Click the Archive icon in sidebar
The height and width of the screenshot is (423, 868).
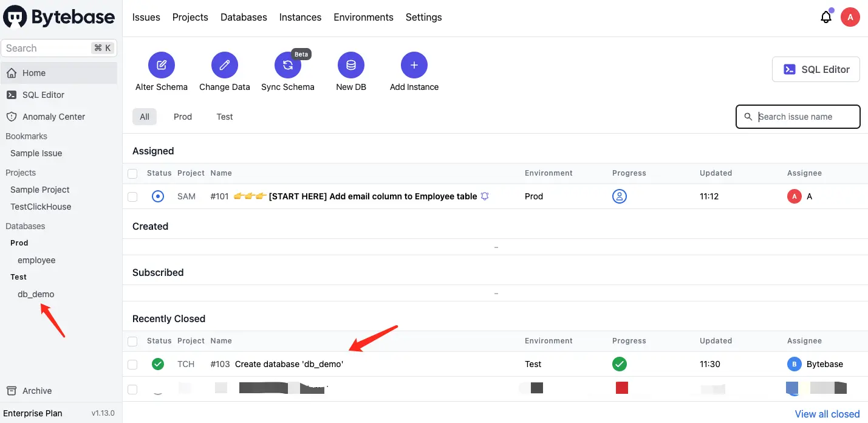pos(11,391)
